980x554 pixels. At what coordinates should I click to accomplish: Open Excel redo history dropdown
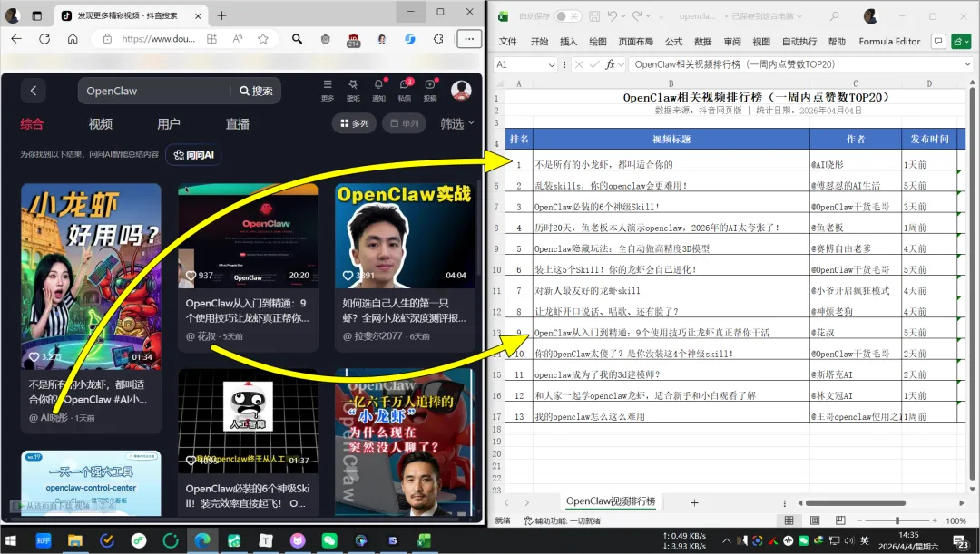(648, 16)
